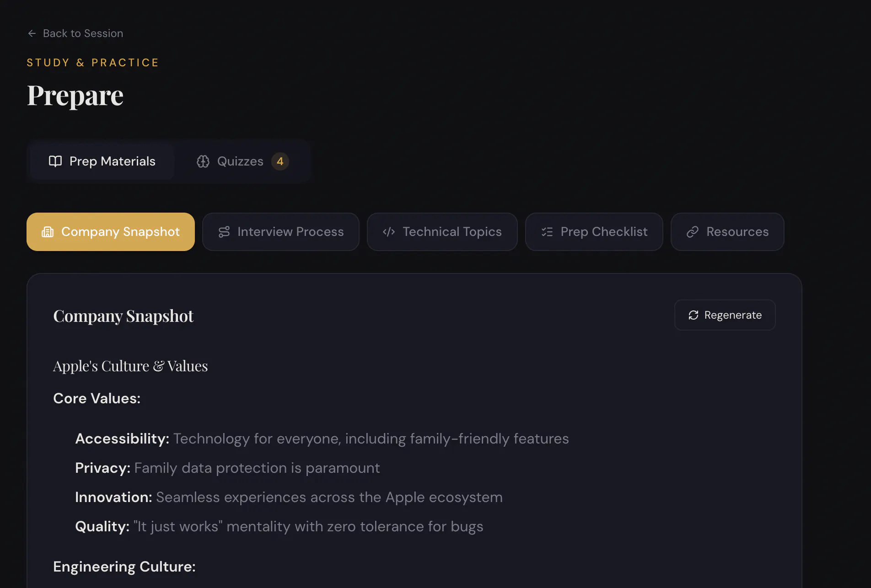Click the refresh icon in Regenerate button
Screen dimensions: 871x588
click(x=694, y=315)
